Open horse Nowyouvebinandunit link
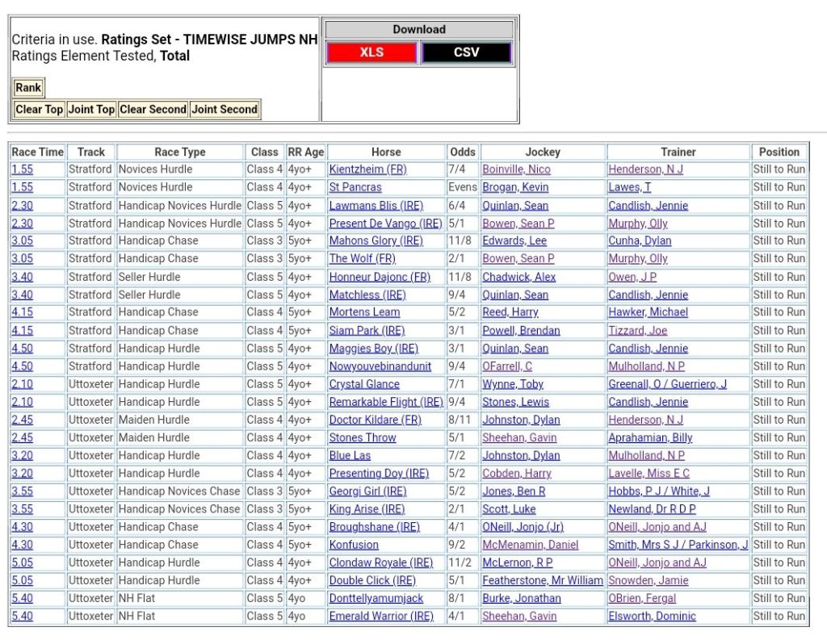Screen dimensions: 827x644 (x=379, y=366)
